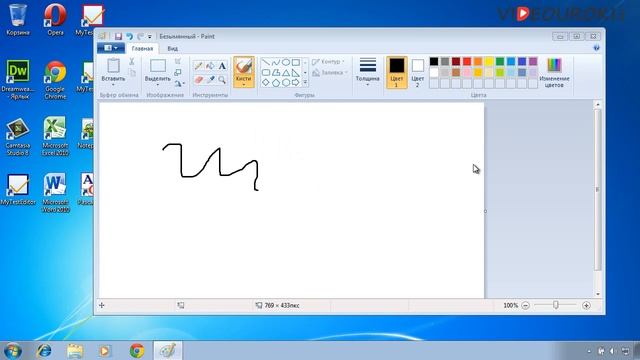Pick the yellow palette color
The width and height of the screenshot is (640, 360).
tap(489, 62)
